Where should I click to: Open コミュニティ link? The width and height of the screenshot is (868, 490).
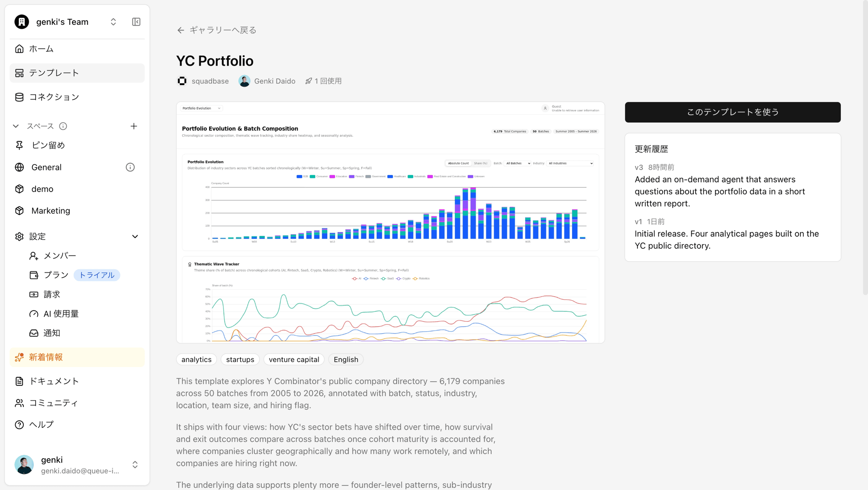pos(77,403)
